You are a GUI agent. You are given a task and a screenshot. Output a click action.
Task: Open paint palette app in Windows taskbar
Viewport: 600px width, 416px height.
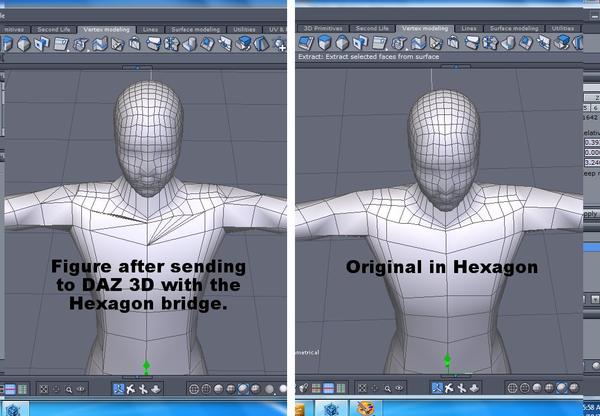point(365,408)
